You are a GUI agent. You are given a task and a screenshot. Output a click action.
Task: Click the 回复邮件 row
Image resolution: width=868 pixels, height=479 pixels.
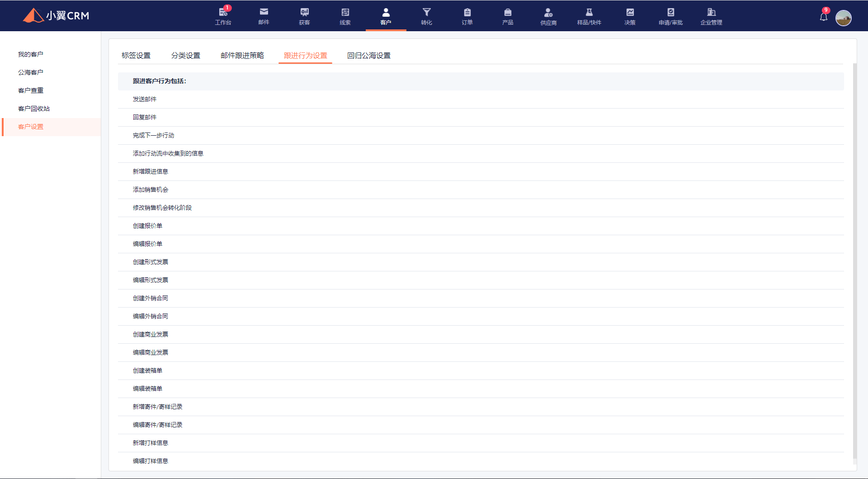coord(481,117)
